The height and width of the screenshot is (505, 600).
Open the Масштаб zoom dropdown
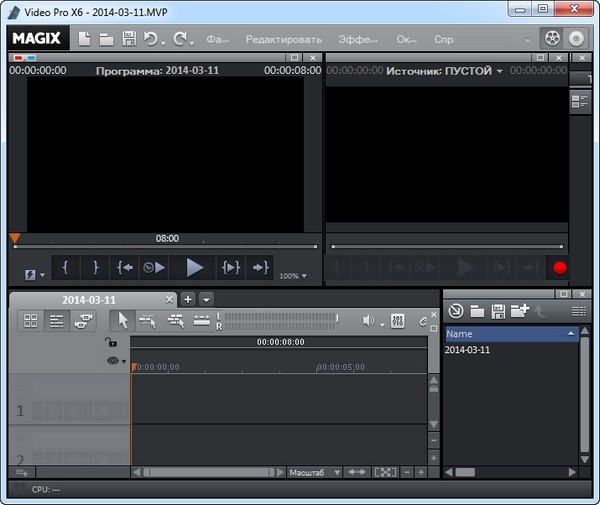[x=315, y=472]
